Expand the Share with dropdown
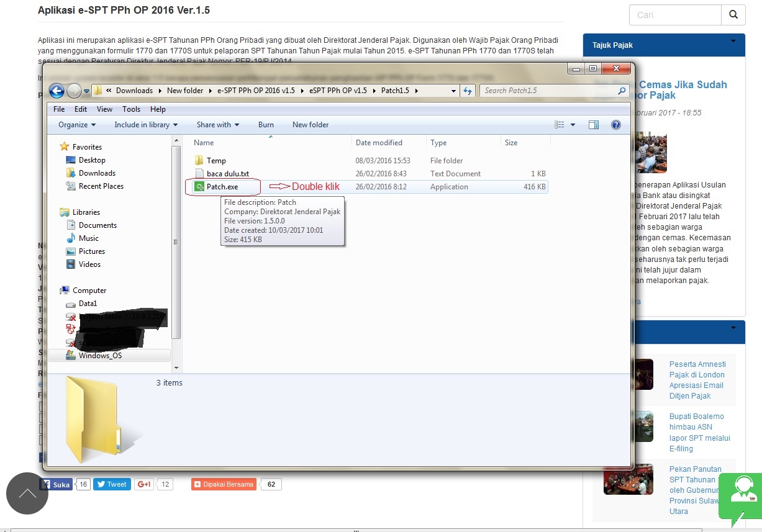Viewport: 762px width, 532px height. click(x=218, y=125)
